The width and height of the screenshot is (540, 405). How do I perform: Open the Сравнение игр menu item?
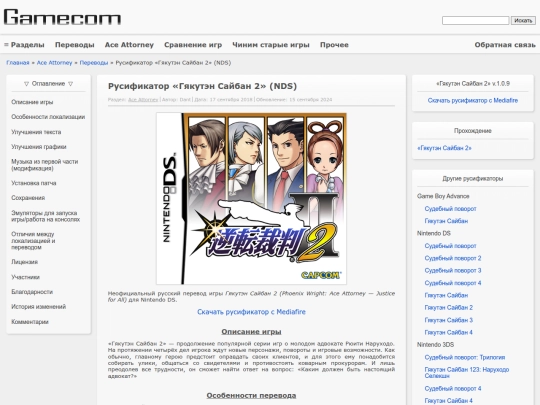[193, 45]
